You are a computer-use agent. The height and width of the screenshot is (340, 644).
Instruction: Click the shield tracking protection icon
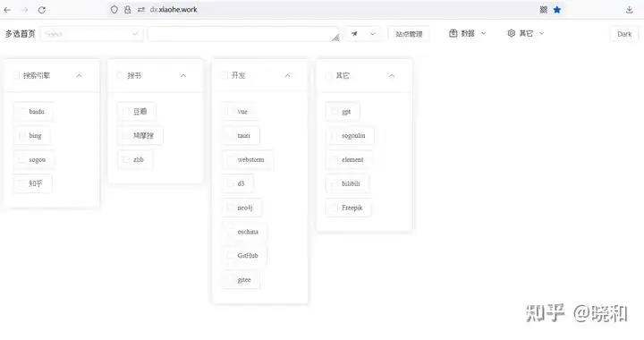click(114, 10)
